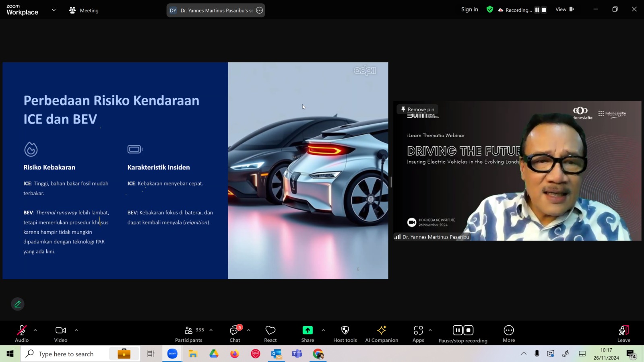Viewport: 644px width, 362px height.
Task: Open the Apps menu
Action: pos(418,334)
